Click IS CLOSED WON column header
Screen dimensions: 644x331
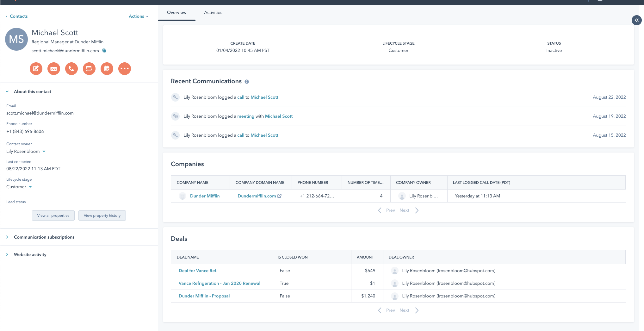click(312, 257)
